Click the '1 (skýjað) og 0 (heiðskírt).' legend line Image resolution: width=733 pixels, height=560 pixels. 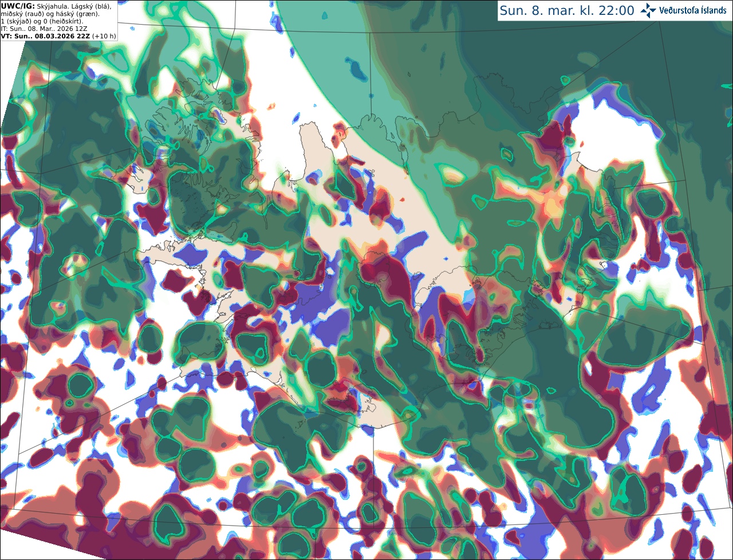pos(42,21)
